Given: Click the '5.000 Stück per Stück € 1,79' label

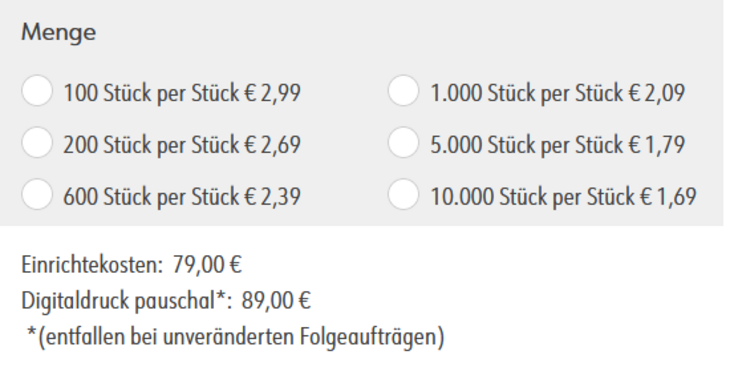Looking at the screenshot, I should coord(558,145).
